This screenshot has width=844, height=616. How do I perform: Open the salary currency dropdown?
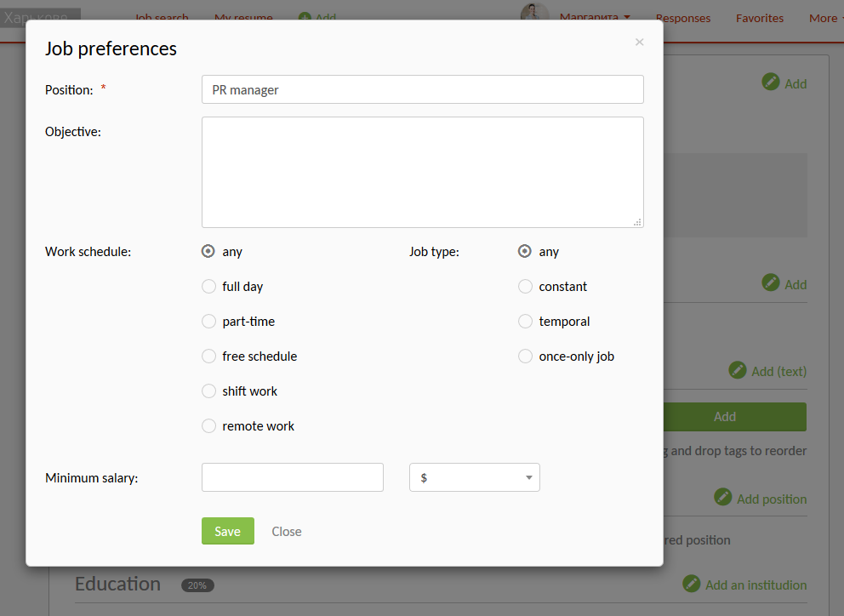[474, 478]
